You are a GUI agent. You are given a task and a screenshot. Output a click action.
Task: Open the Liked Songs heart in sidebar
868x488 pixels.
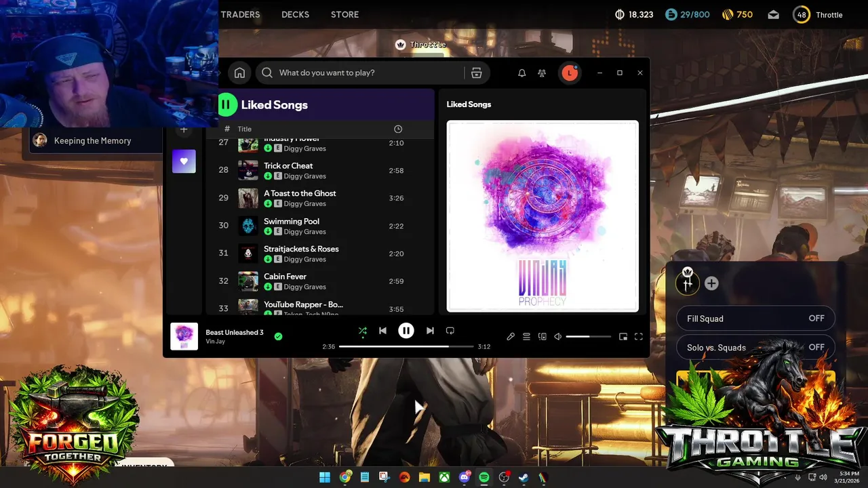coord(184,161)
